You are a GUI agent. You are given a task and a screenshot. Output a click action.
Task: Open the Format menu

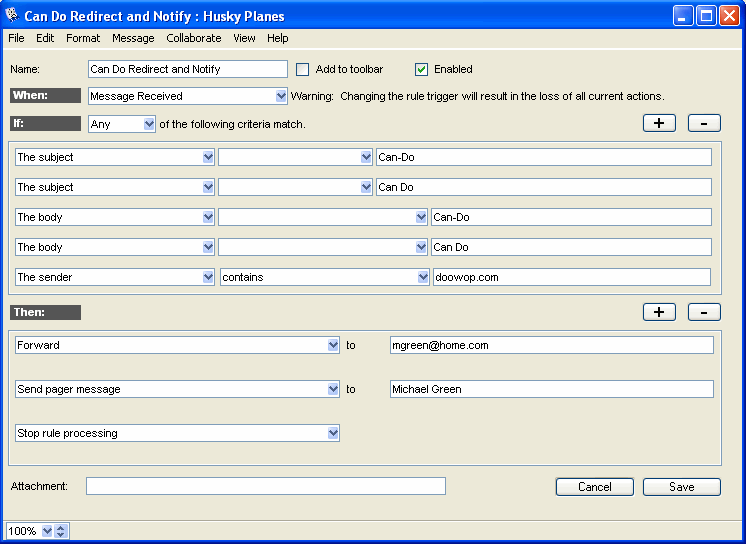(83, 38)
